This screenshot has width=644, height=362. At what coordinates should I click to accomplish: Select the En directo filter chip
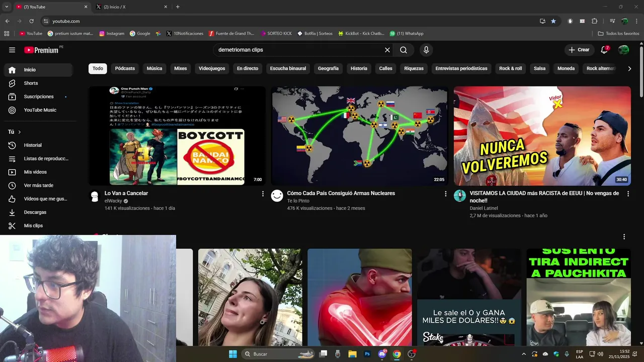pos(248,68)
